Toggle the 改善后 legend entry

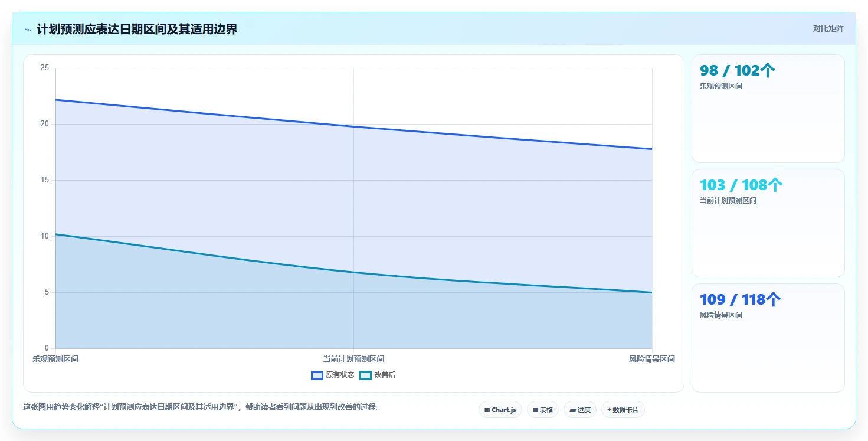coord(377,375)
